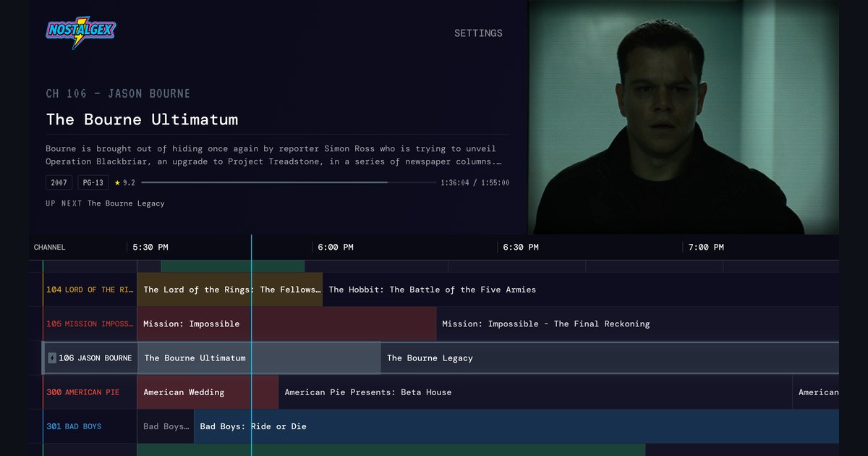Select channel 300 American Pie
Viewport: 868px width, 456px height.
coord(90,392)
